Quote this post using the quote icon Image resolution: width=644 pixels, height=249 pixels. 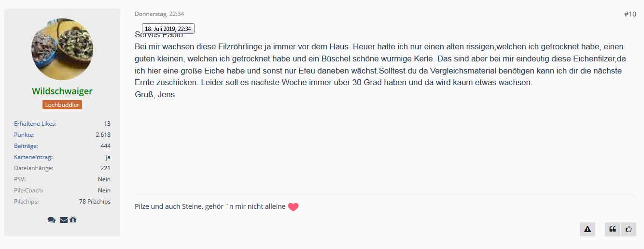click(613, 229)
